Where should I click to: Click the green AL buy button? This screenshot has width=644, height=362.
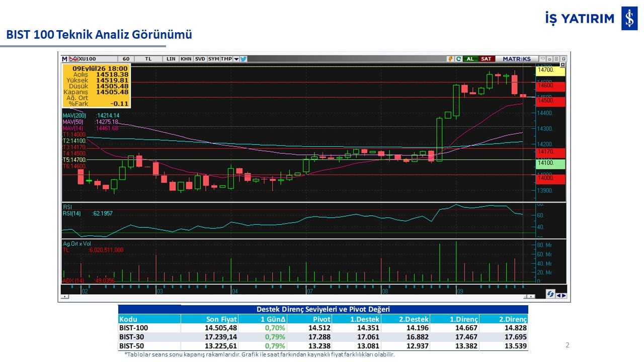coord(470,59)
